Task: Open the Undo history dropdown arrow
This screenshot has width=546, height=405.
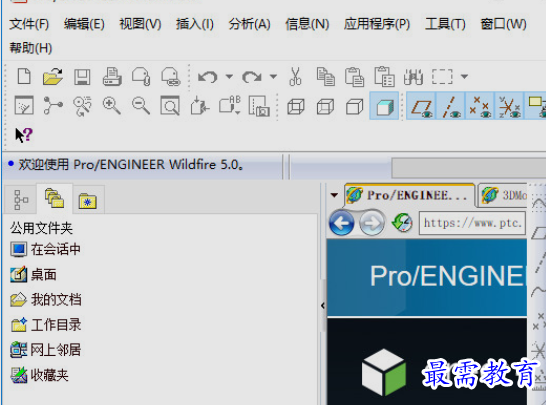Action: pyautogui.click(x=229, y=76)
